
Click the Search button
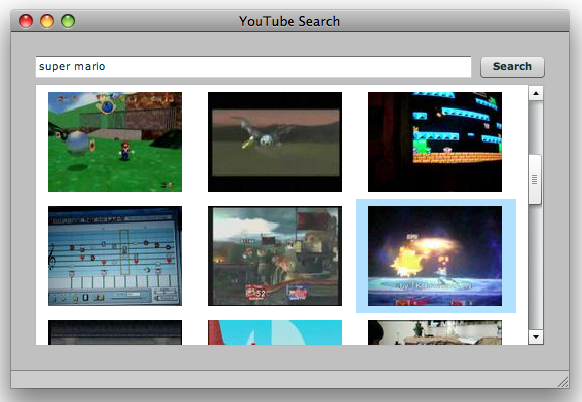[512, 67]
